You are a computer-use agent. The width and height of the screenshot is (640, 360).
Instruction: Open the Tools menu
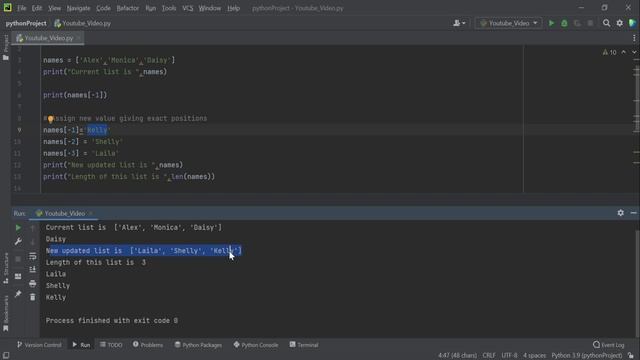[169, 8]
